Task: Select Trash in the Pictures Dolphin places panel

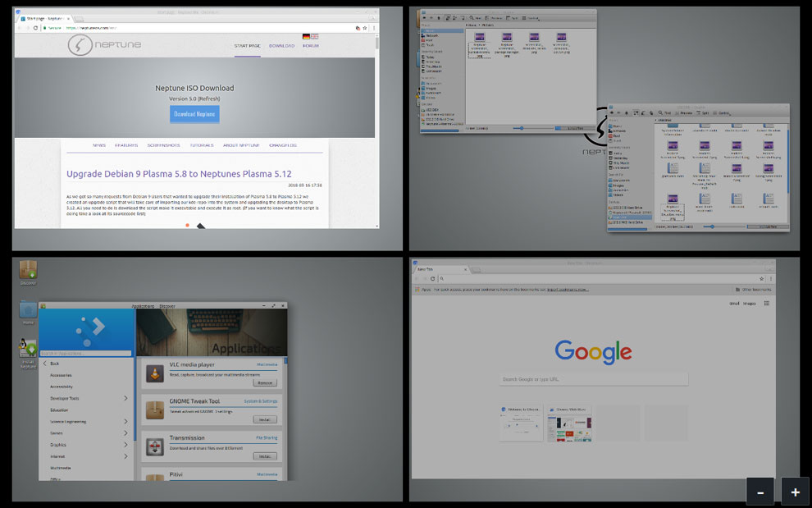Action: click(x=429, y=45)
